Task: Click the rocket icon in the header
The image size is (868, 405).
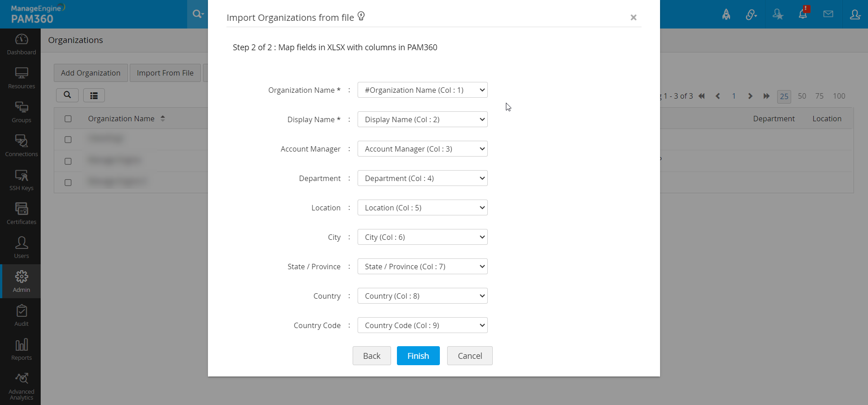Action: click(726, 14)
